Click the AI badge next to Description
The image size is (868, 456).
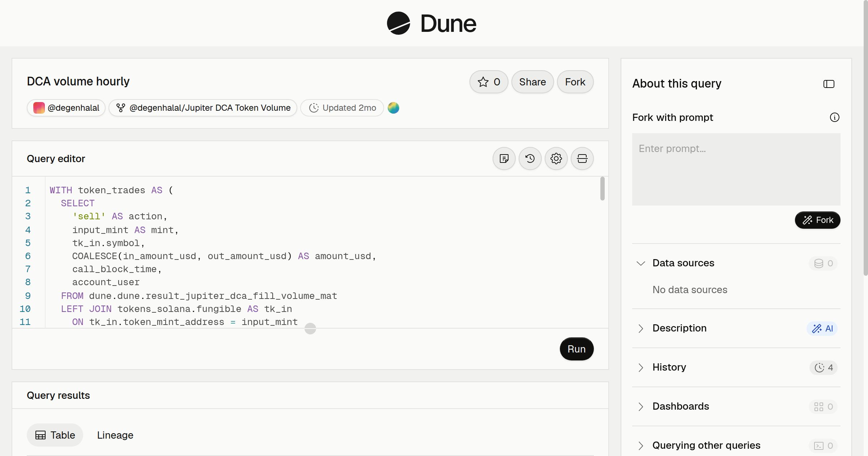tap(822, 329)
